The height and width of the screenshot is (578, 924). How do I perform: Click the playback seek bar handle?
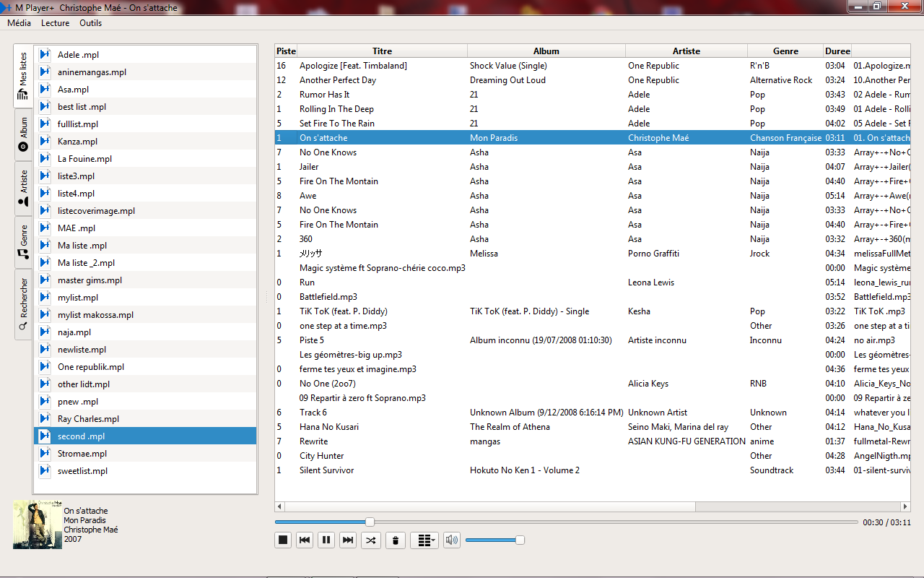(370, 522)
